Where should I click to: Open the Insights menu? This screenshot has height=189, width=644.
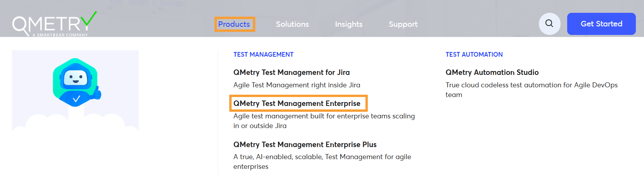[x=349, y=24]
